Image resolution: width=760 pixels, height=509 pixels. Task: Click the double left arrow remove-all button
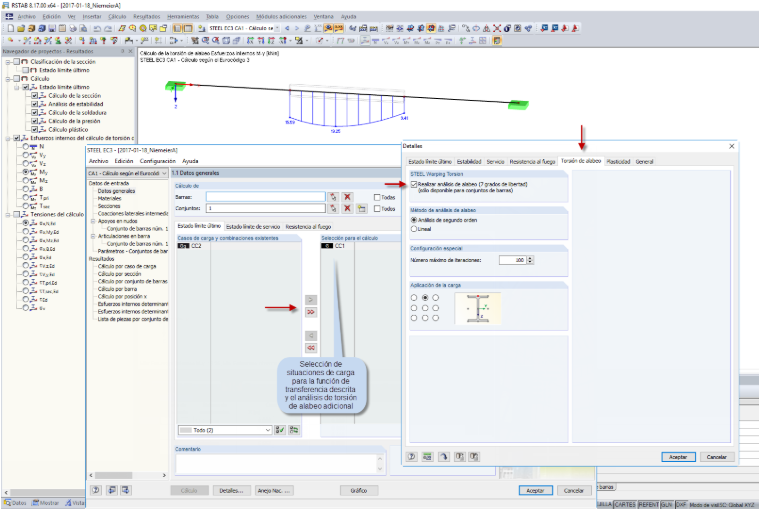311,348
